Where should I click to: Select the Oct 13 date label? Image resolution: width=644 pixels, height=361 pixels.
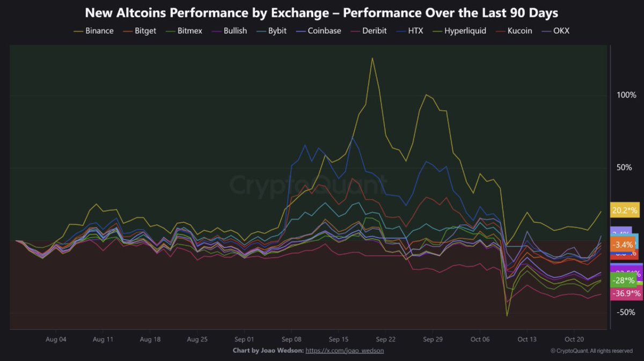(527, 340)
